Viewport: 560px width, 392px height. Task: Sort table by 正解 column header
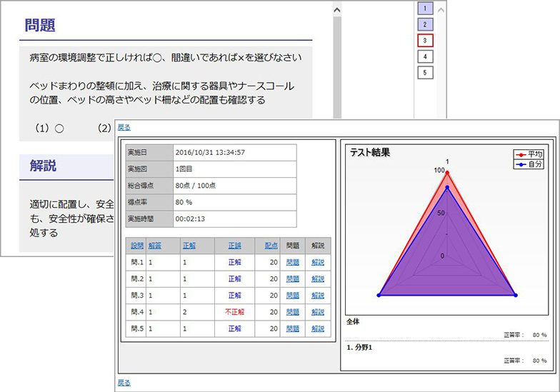(189, 246)
